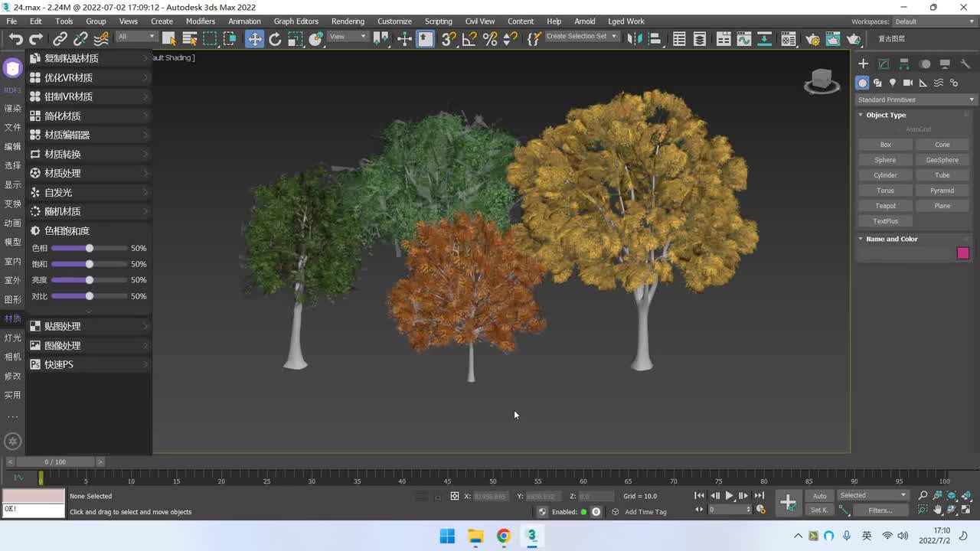Viewport: 980px width, 551px height.
Task: Open the Standard Primitives dropdown
Action: pyautogui.click(x=916, y=99)
